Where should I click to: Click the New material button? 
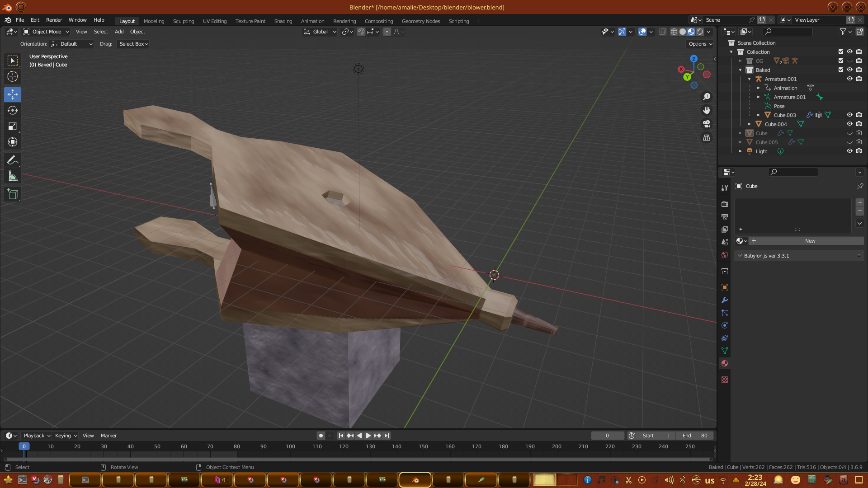[x=810, y=241]
